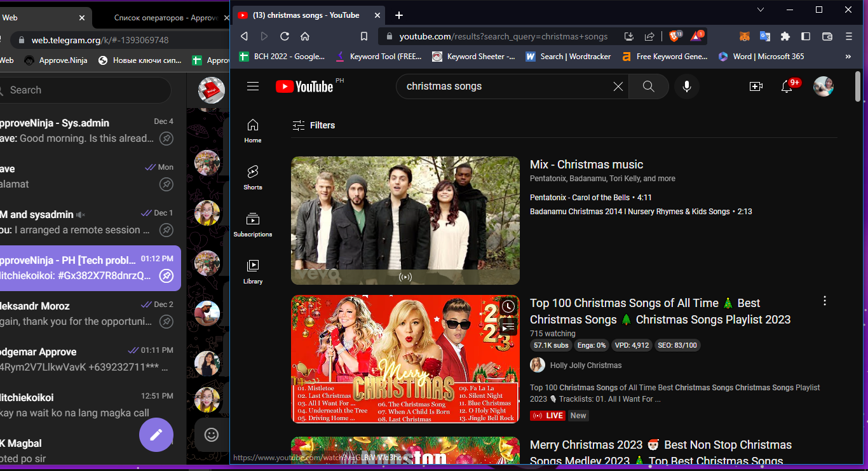The image size is (868, 471).
Task: Open the Keyword Tool bookmark
Action: tap(379, 57)
